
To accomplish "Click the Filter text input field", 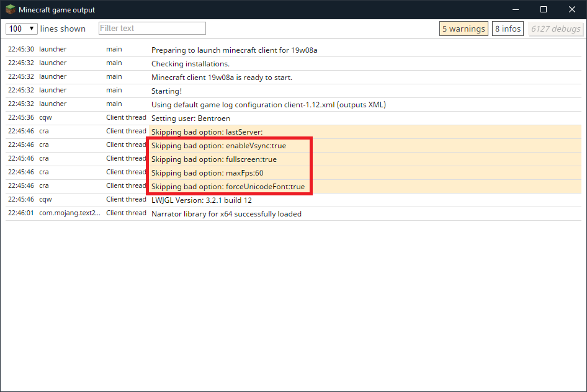I will (x=152, y=29).
